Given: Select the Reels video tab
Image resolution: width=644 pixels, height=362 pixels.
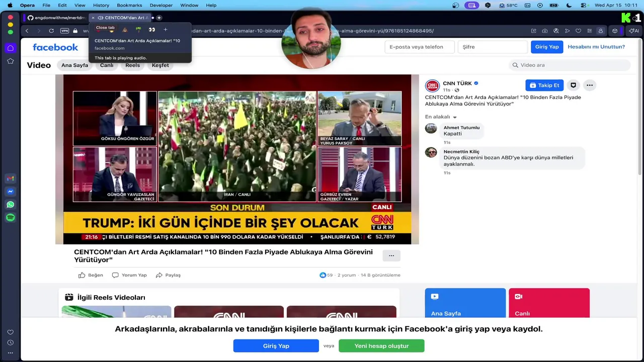Looking at the screenshot, I should 132,65.
